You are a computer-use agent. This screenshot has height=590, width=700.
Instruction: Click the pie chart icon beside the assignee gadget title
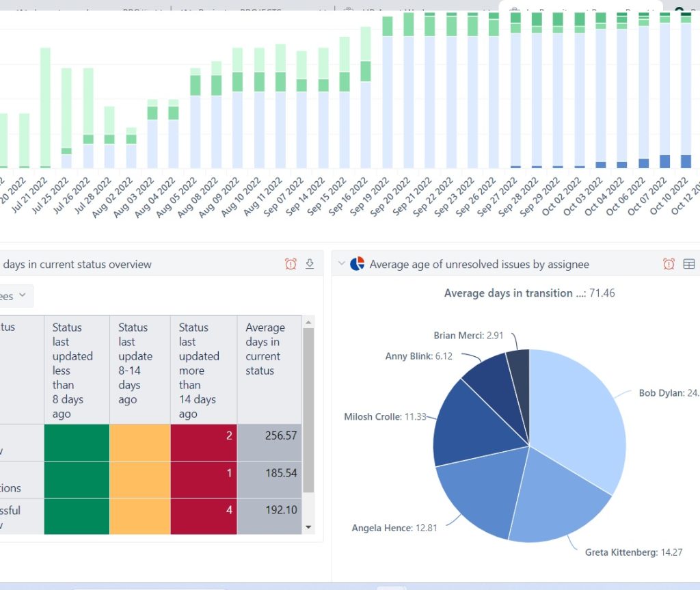click(356, 263)
